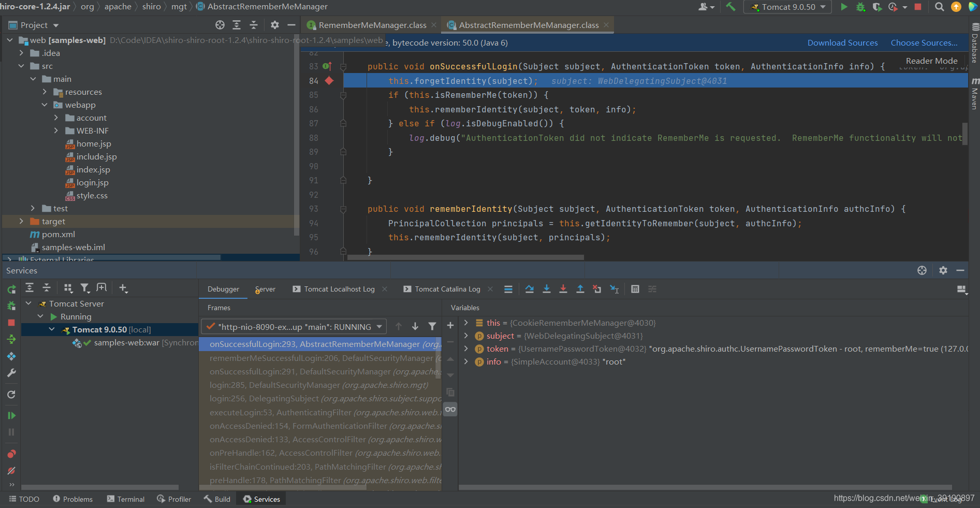Open Tomcat Localhost Log tab
The width and height of the screenshot is (980, 508).
pyautogui.click(x=339, y=289)
